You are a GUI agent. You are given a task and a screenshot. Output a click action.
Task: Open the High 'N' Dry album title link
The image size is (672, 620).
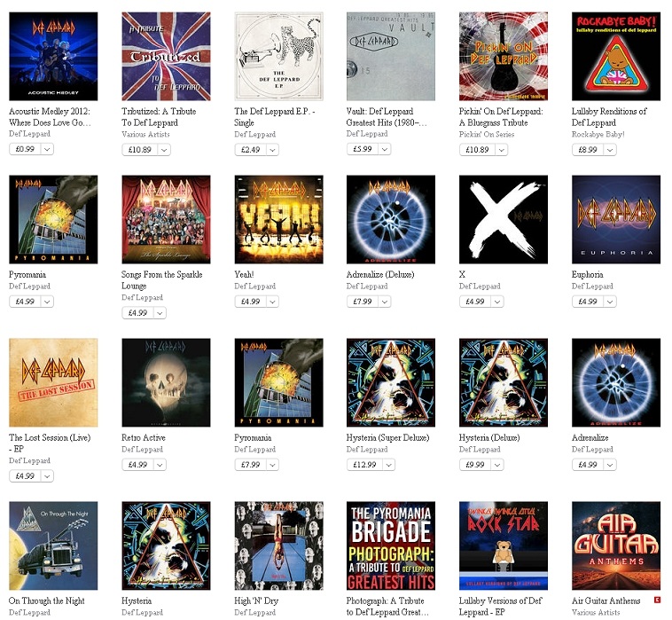(256, 600)
